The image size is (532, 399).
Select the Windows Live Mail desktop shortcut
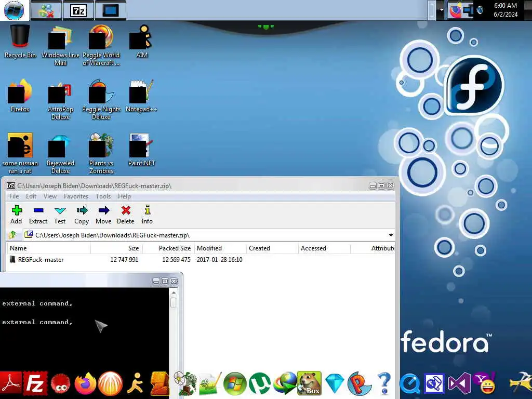coord(60,45)
